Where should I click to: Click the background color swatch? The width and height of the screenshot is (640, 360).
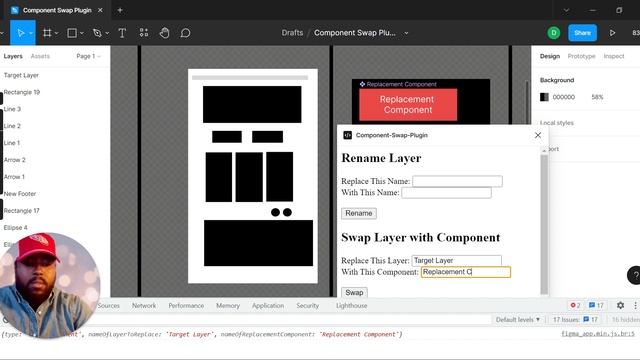544,97
